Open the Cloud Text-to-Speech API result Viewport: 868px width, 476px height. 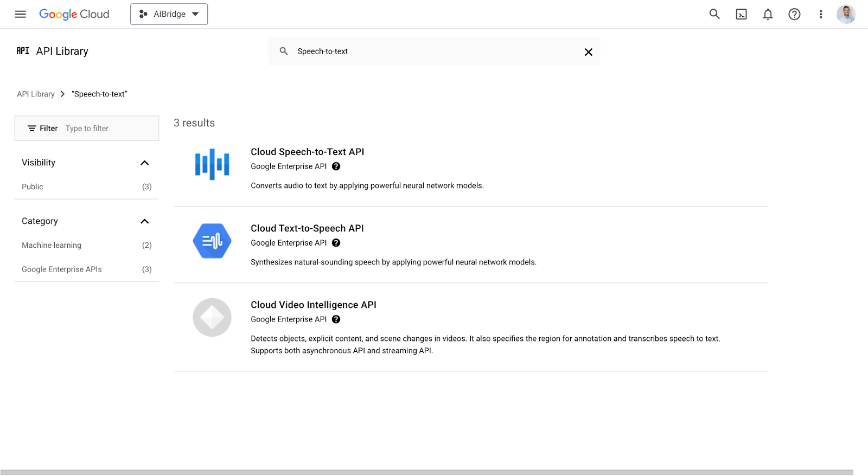click(x=307, y=228)
